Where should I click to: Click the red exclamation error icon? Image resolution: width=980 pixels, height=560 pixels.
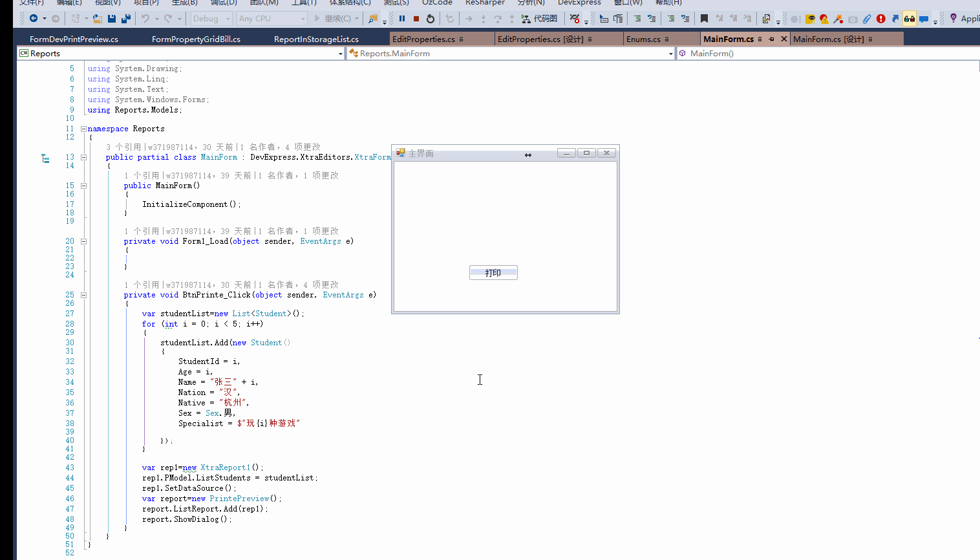[x=880, y=19]
